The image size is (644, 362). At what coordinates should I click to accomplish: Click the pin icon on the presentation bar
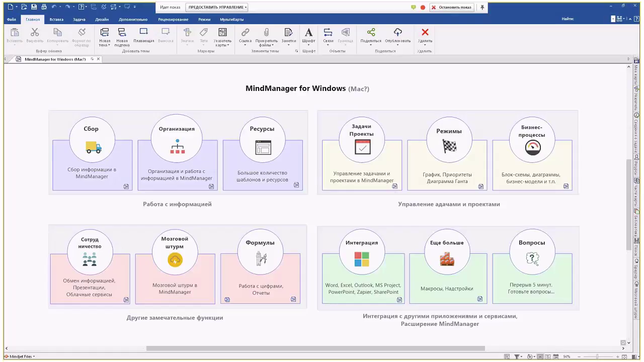click(482, 8)
